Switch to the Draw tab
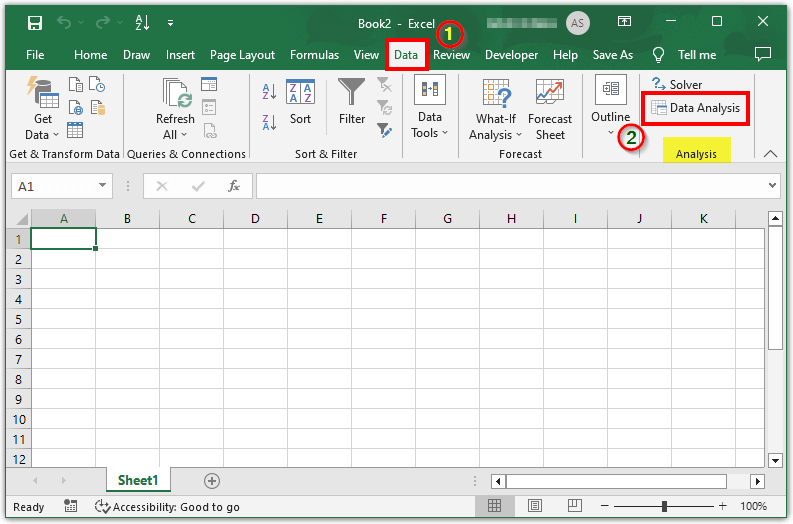Image resolution: width=793 pixels, height=524 pixels. pos(137,55)
